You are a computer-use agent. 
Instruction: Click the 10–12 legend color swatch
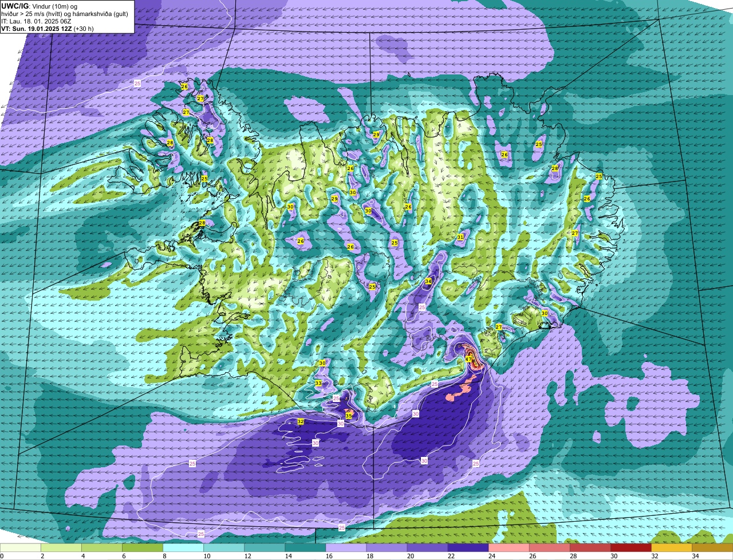coord(224,547)
